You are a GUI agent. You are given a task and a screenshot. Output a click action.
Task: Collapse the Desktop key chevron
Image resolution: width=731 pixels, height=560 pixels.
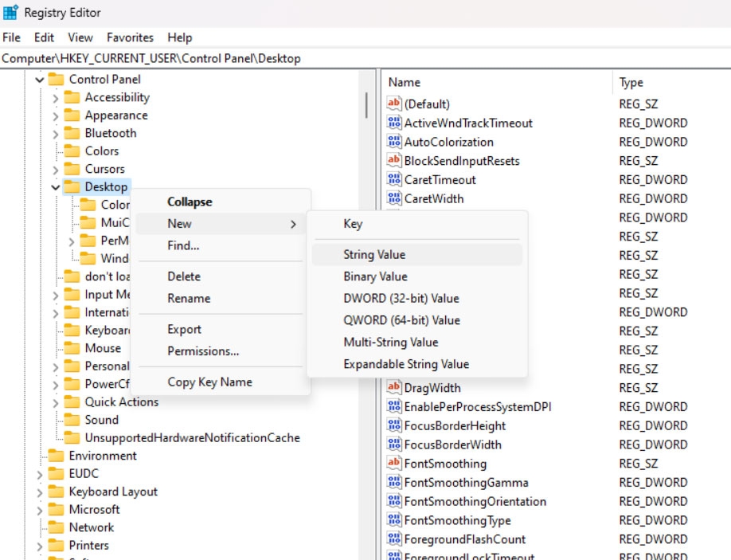coord(56,187)
